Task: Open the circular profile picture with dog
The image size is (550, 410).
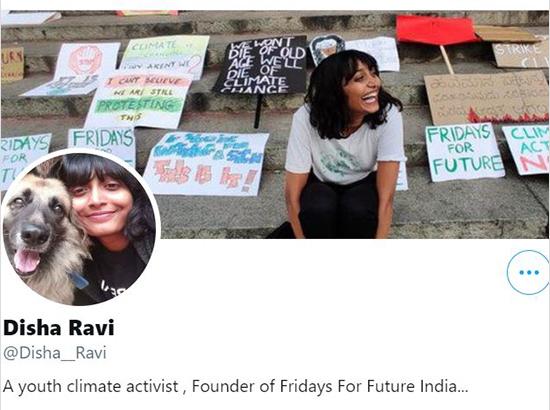Action: pyautogui.click(x=80, y=228)
